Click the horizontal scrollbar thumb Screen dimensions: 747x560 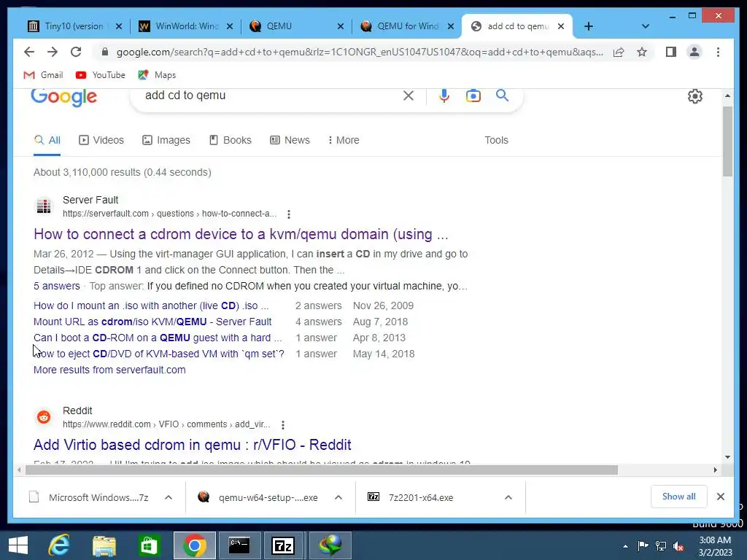pyautogui.click(x=322, y=470)
